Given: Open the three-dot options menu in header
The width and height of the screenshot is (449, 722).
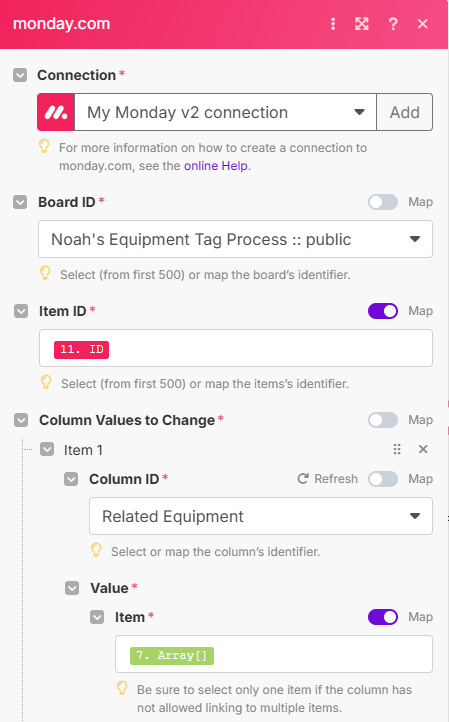Looking at the screenshot, I should [333, 24].
